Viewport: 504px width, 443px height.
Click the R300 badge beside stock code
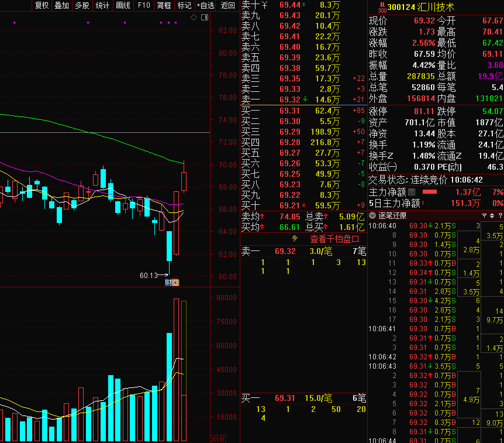382,7
